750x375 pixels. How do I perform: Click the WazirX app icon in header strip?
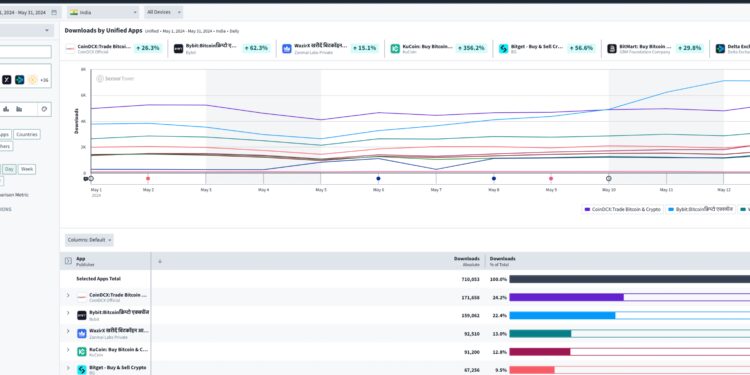click(287, 48)
